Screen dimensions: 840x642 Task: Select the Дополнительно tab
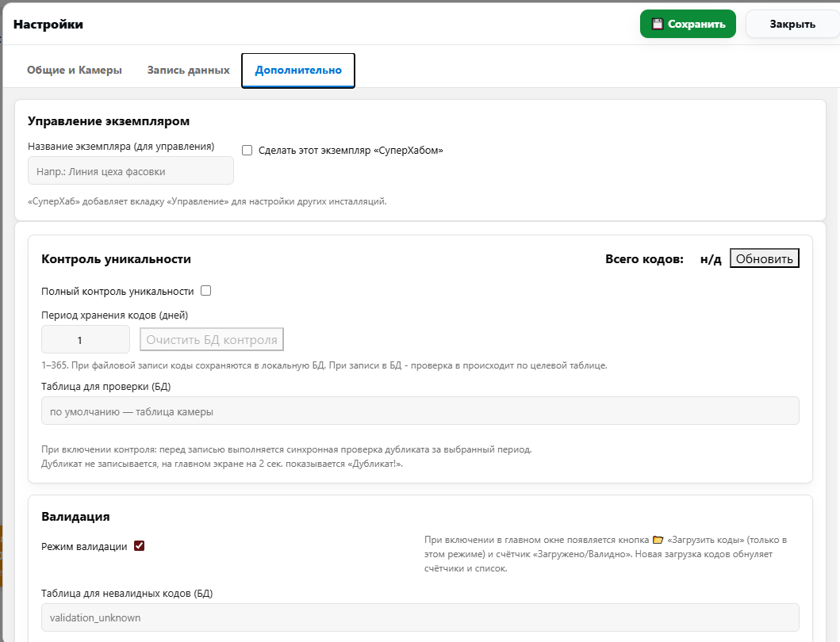point(298,70)
